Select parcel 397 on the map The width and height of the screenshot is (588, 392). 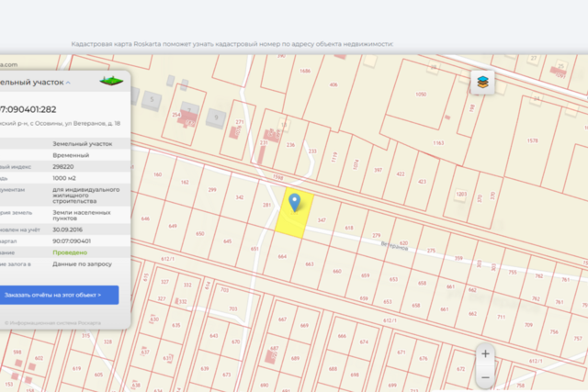pos(378,170)
